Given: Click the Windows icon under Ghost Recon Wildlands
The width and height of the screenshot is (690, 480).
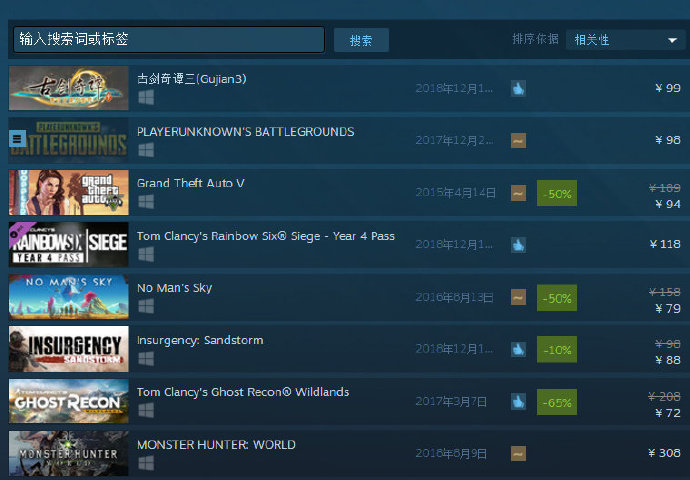Looking at the screenshot, I should click(146, 410).
